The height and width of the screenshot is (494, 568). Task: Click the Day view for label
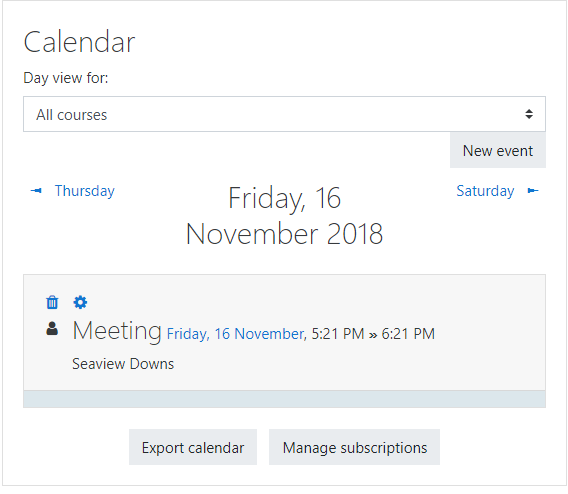point(66,78)
